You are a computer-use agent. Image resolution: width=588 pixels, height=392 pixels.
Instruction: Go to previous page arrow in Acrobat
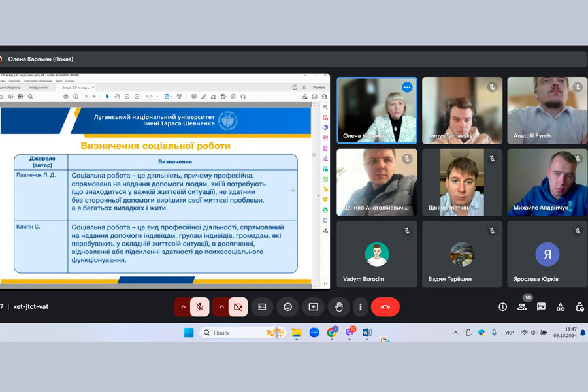65,97
